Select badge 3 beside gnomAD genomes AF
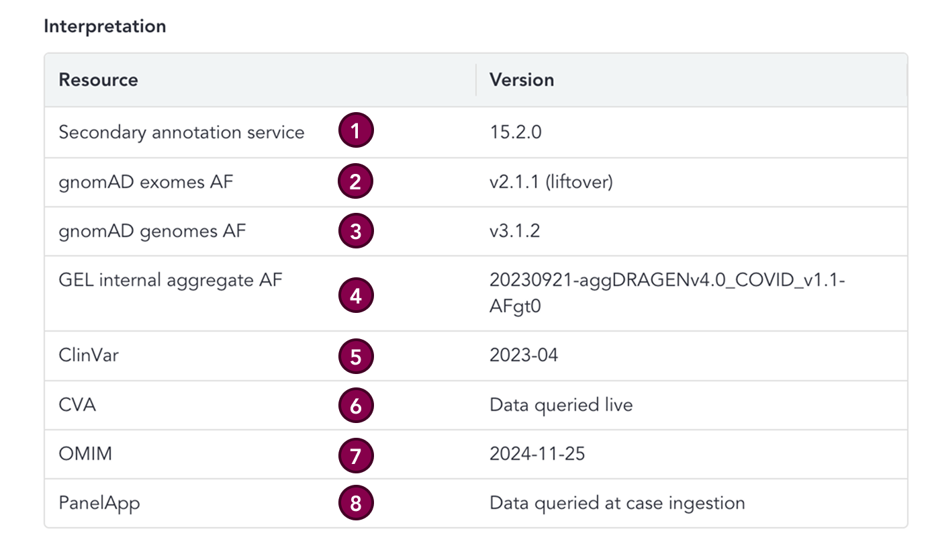The height and width of the screenshot is (560, 936). coord(355,232)
